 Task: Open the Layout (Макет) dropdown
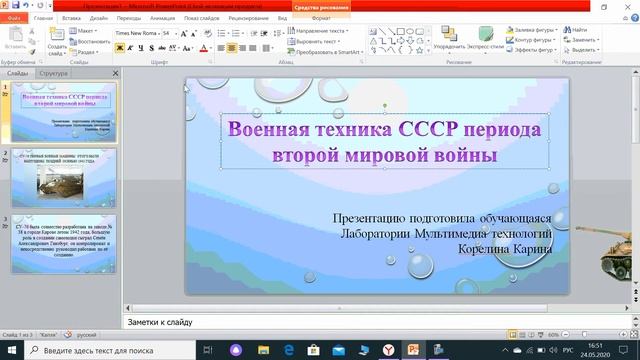point(83,31)
